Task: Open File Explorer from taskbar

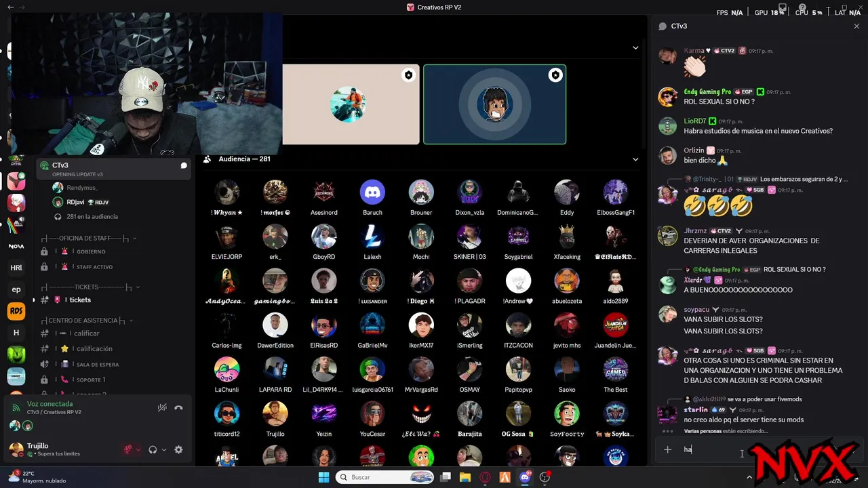Action: 465,477
